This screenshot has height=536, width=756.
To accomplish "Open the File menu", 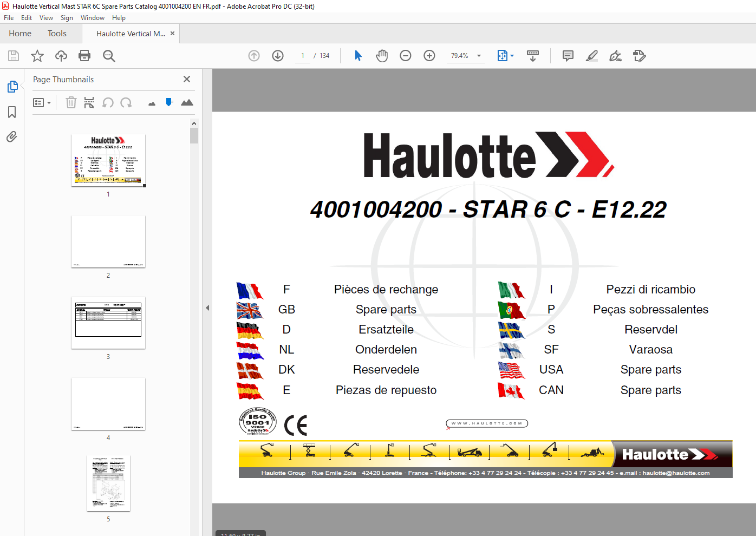I will tap(9, 18).
